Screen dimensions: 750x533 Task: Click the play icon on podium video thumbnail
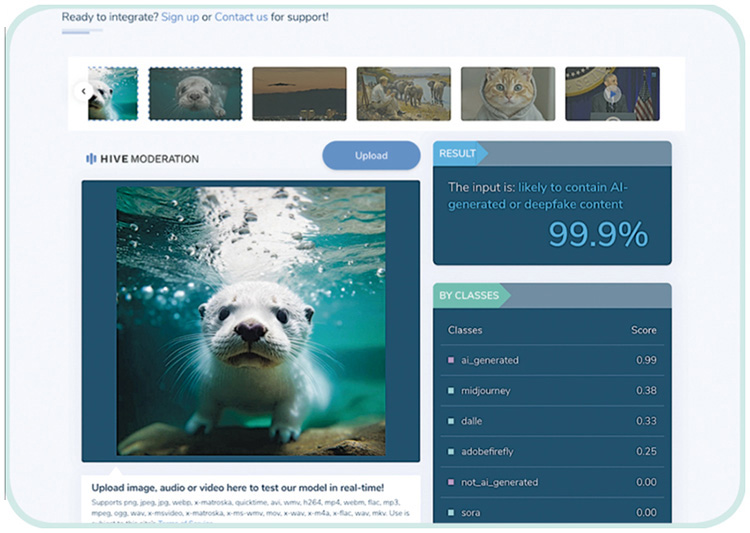[x=612, y=94]
